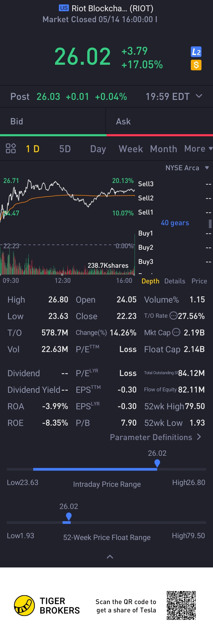Collapse the details panel with up chevron
This screenshot has width=213, height=644.
pyautogui.click(x=110, y=557)
